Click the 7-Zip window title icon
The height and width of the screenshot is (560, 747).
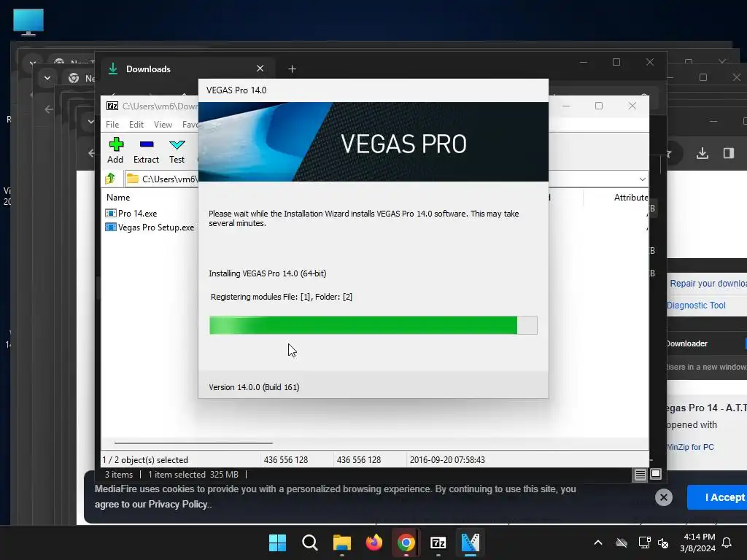point(112,106)
